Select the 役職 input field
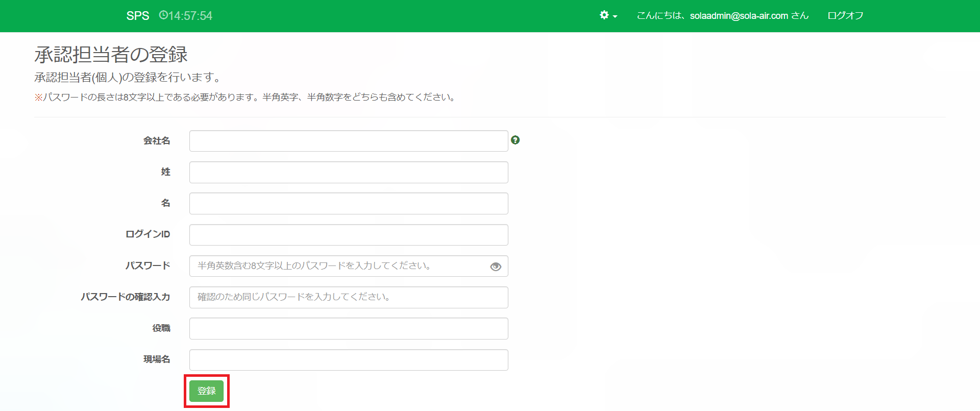Viewport: 980px width, 411px height. point(348,329)
